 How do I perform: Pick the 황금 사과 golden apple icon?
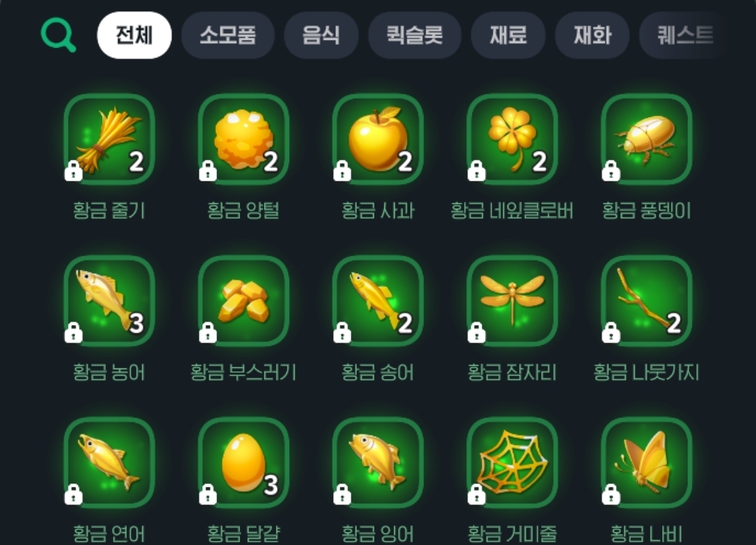[x=378, y=139]
